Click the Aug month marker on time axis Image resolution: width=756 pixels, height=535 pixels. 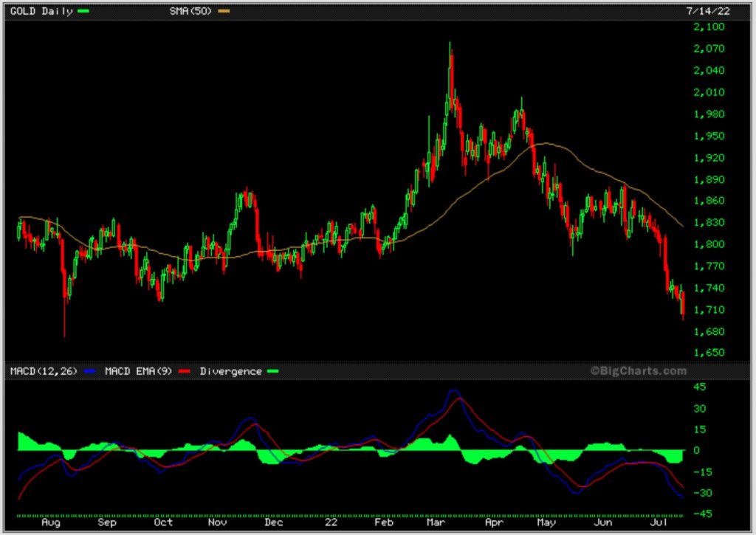click(50, 522)
